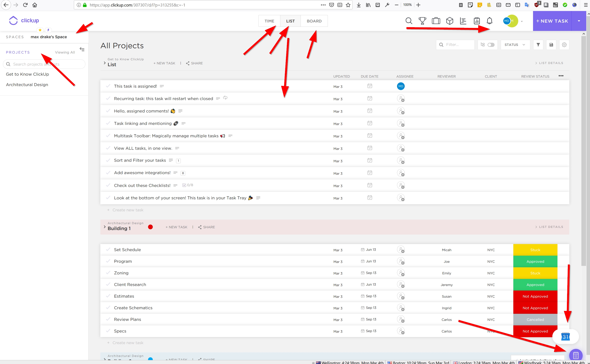Open the NEW TASK dropdown arrow

pyautogui.click(x=579, y=21)
